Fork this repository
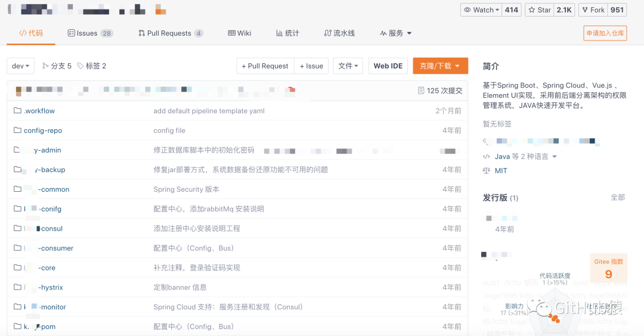 (x=593, y=10)
